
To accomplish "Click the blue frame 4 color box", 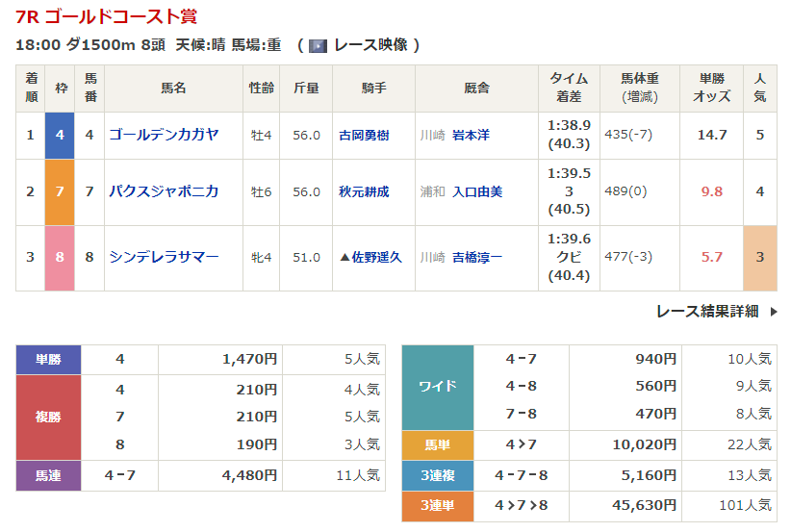I will point(60,135).
